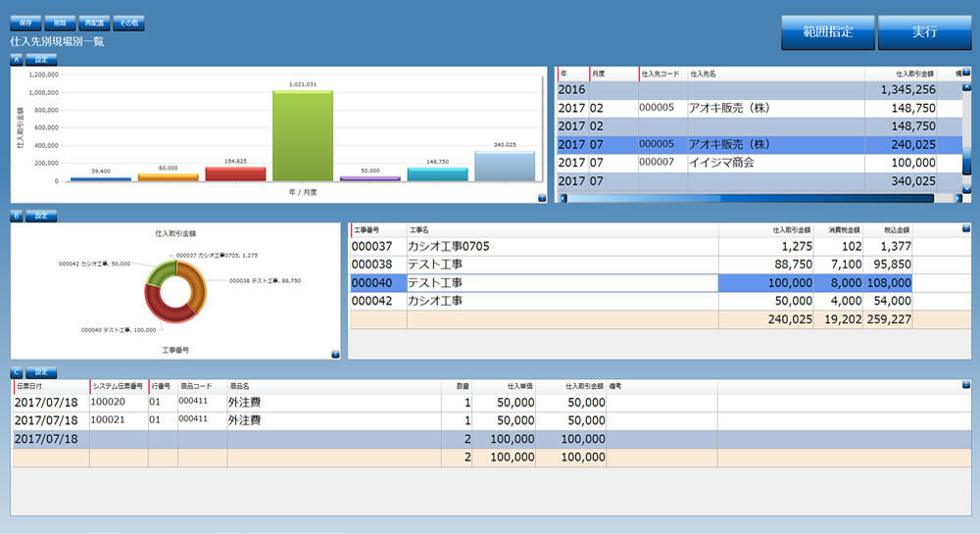Open 設定 for the slip detail section
The image size is (980, 534).
41,372
